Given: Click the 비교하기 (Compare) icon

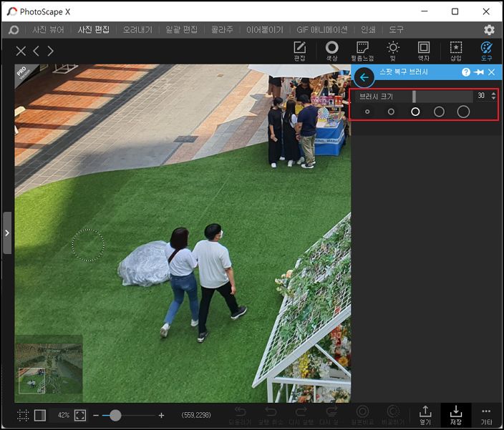Looking at the screenshot, I should pyautogui.click(x=393, y=415).
